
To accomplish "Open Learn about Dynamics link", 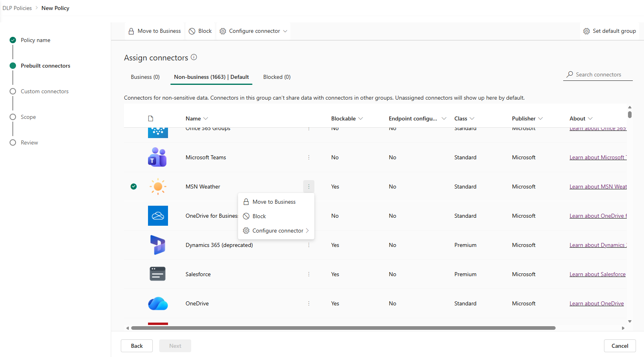I will pyautogui.click(x=598, y=245).
